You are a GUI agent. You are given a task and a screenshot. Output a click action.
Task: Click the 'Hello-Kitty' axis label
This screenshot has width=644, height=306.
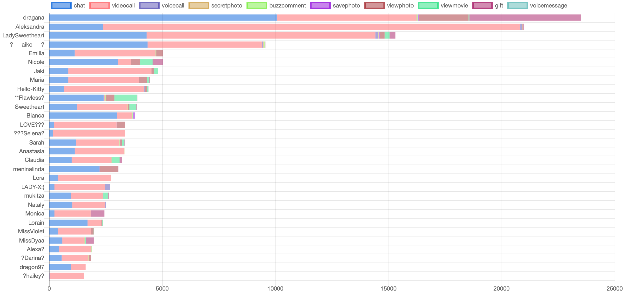click(x=31, y=89)
